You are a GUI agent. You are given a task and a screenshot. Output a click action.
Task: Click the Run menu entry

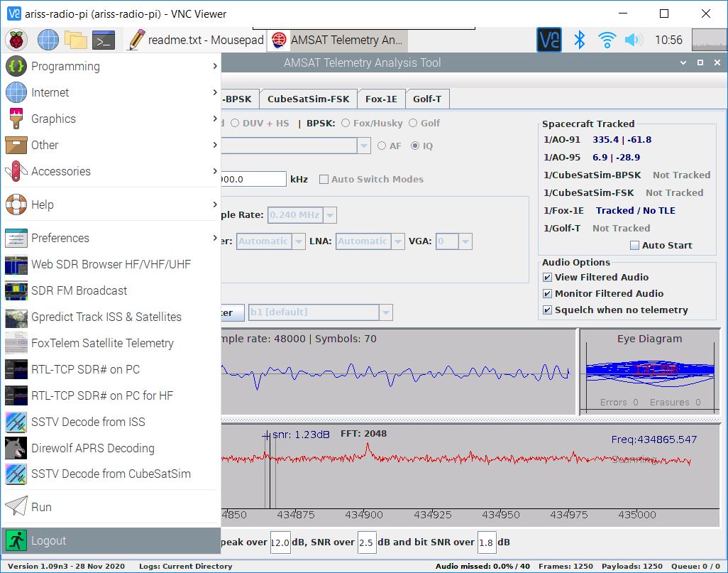pyautogui.click(x=111, y=507)
